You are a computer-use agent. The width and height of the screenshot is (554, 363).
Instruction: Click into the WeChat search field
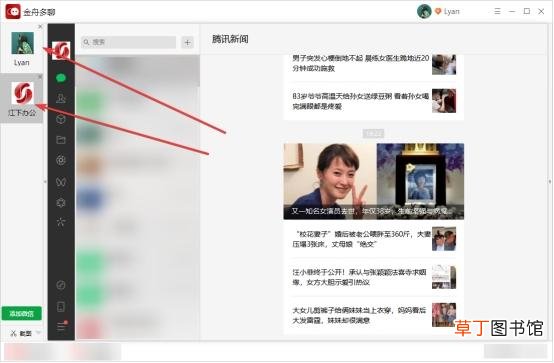click(x=129, y=42)
